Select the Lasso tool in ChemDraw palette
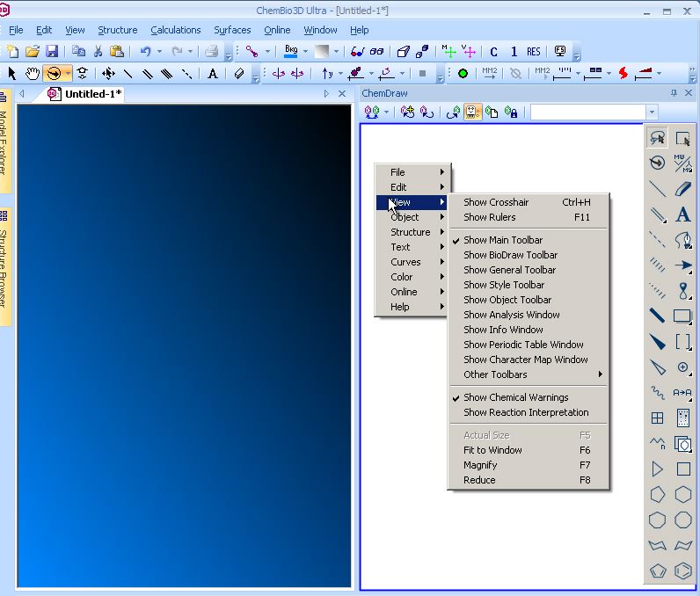 pyautogui.click(x=657, y=137)
